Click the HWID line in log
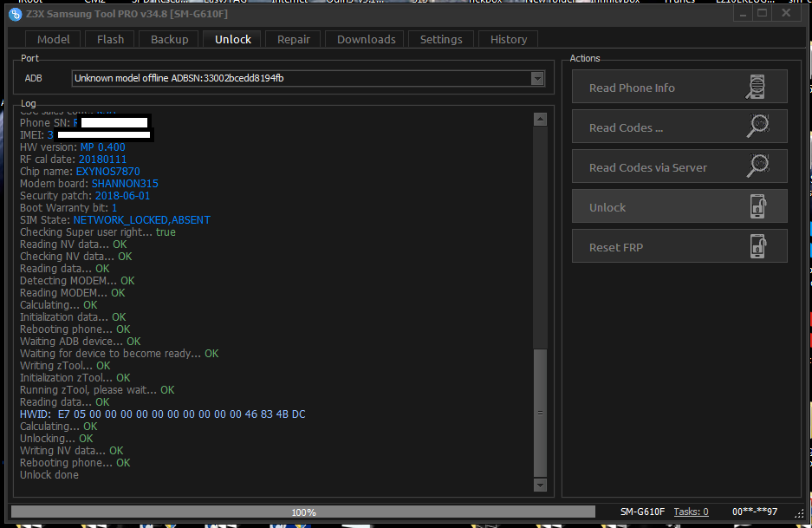 [163, 414]
